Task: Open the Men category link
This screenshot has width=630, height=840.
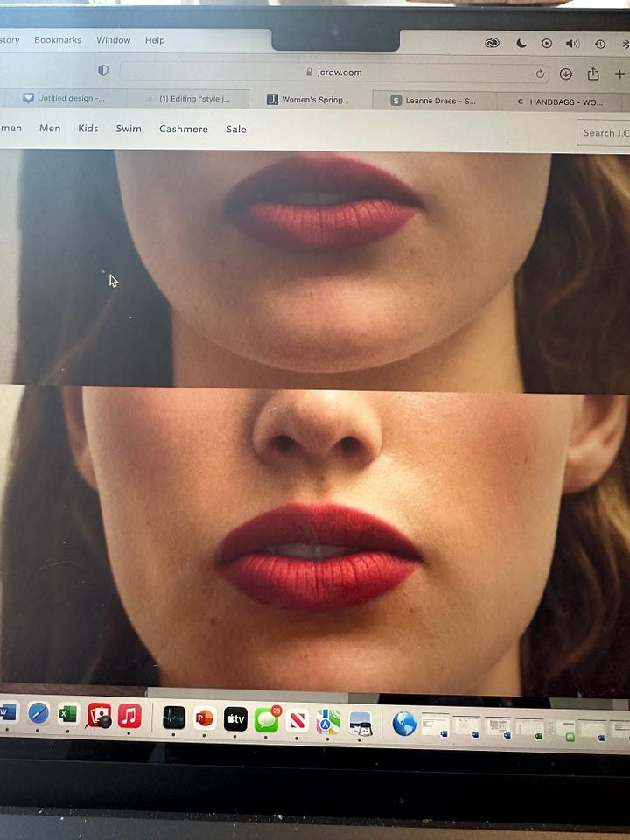Action: pos(50,128)
